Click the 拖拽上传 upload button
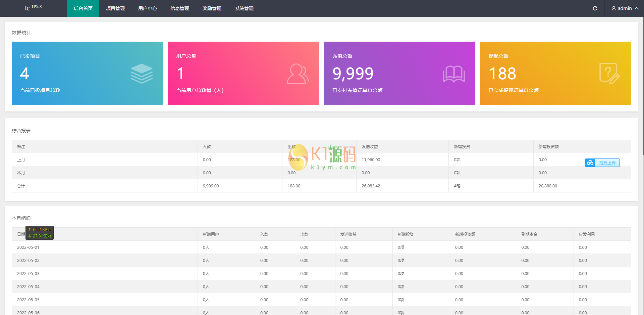Image resolution: width=644 pixels, height=315 pixels. [x=607, y=163]
